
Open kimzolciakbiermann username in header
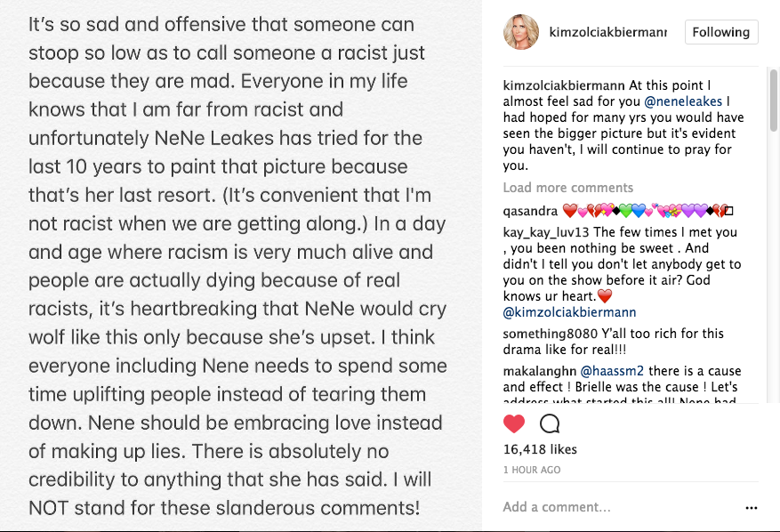[607, 32]
